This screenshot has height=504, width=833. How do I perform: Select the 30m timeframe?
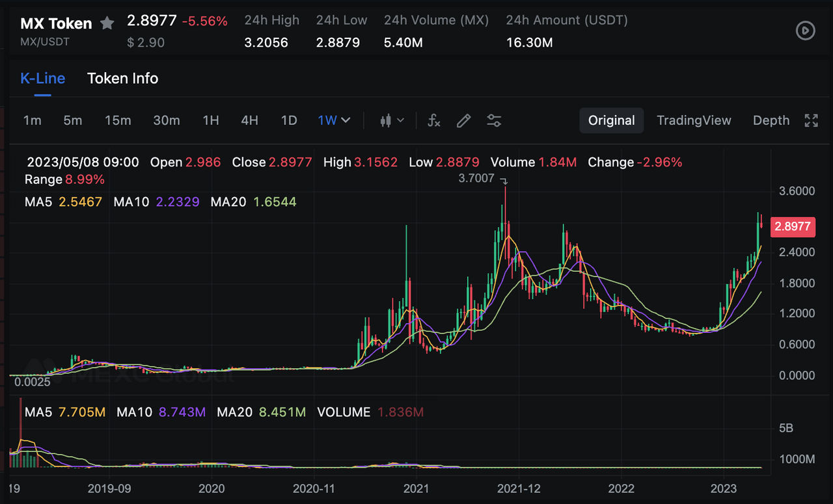167,120
